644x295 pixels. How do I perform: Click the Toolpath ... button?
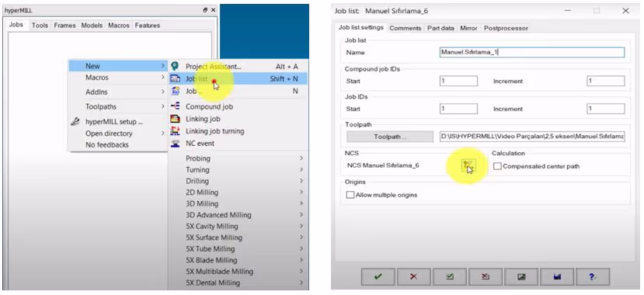pyautogui.click(x=390, y=137)
